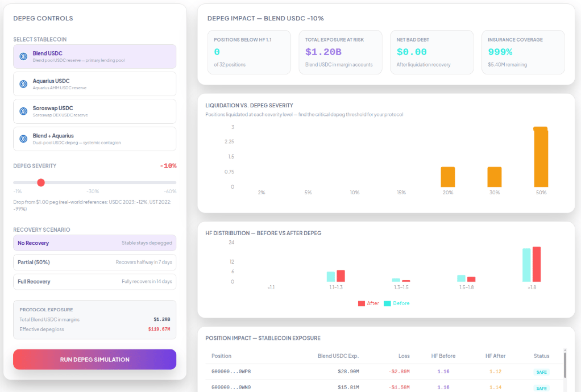581x392 pixels.
Task: Click the Blend USDC coin icon
Action: (23, 57)
